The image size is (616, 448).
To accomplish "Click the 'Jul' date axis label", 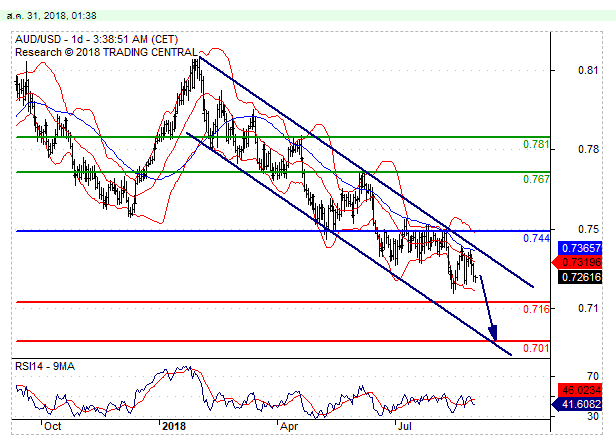I will click(x=404, y=426).
